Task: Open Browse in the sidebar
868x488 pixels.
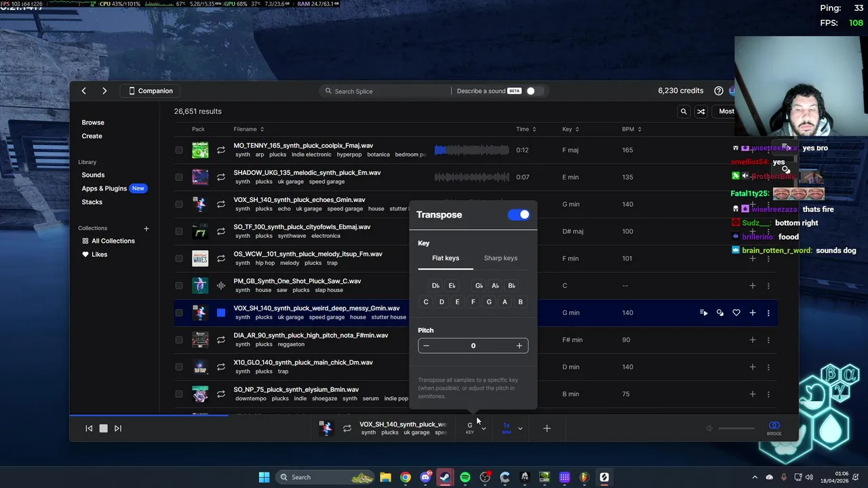Action: point(93,123)
